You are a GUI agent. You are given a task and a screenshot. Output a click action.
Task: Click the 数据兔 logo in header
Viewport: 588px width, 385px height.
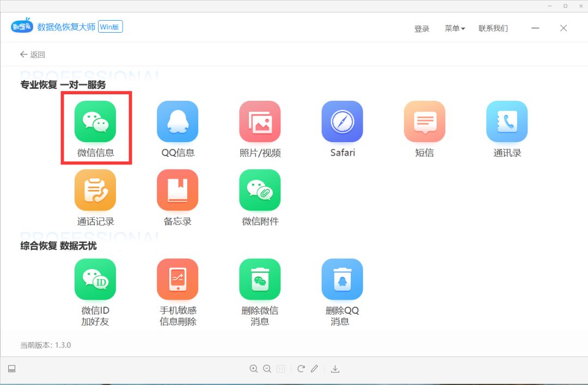click(x=22, y=26)
